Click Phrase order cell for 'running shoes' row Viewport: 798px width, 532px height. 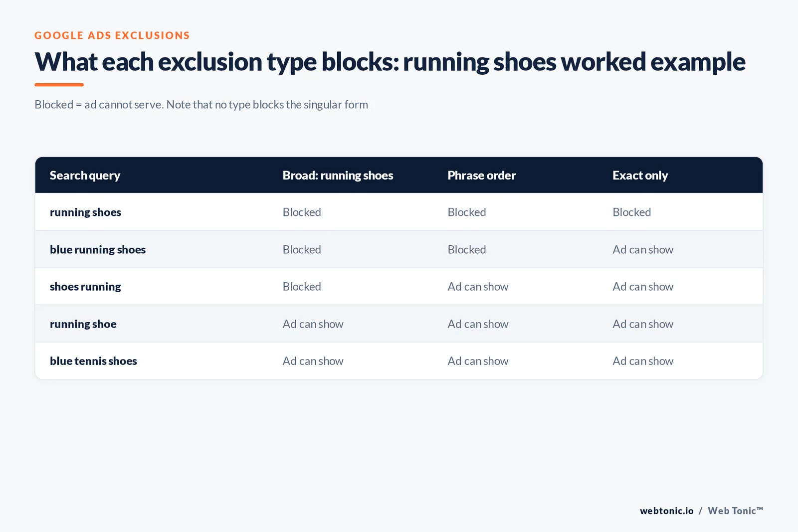tap(467, 212)
